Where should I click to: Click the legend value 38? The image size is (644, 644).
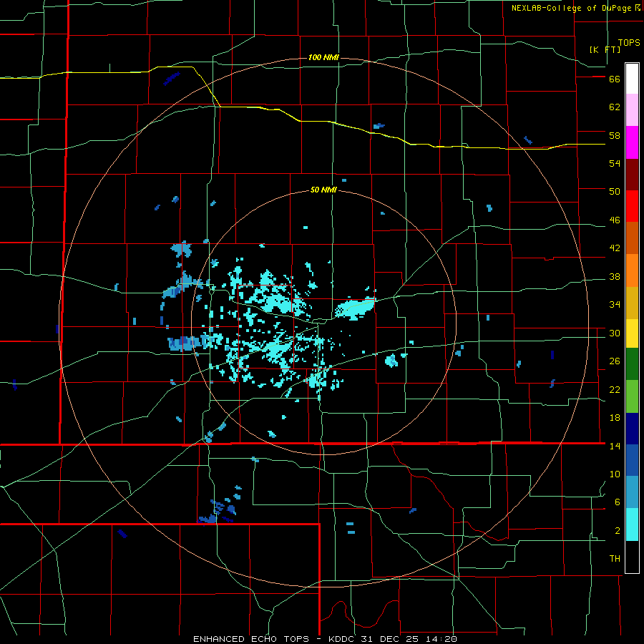[x=615, y=276]
